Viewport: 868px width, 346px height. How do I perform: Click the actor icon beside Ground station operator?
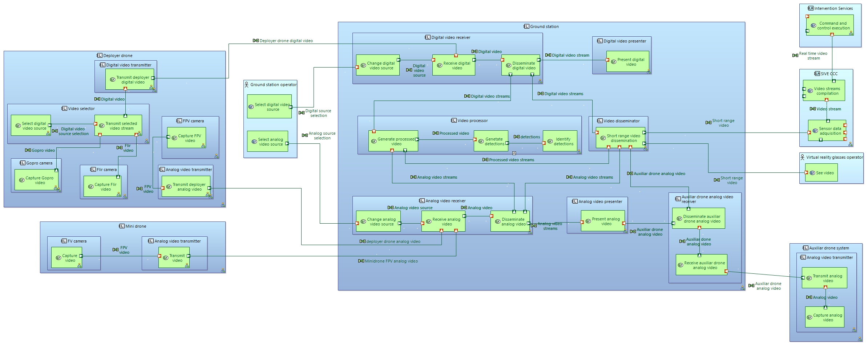point(246,85)
